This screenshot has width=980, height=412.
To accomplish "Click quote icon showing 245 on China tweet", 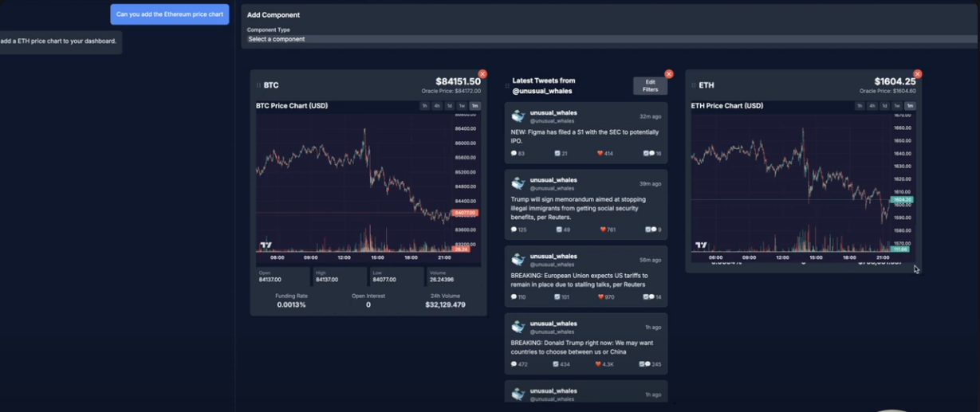I will (644, 364).
